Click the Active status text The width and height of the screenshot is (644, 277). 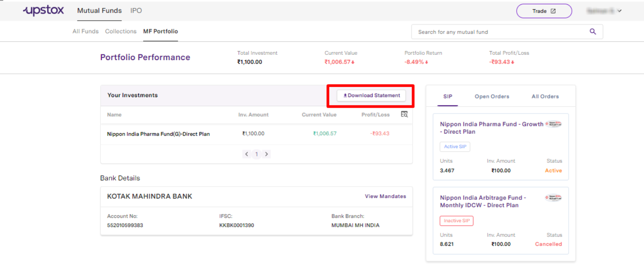pyautogui.click(x=553, y=171)
